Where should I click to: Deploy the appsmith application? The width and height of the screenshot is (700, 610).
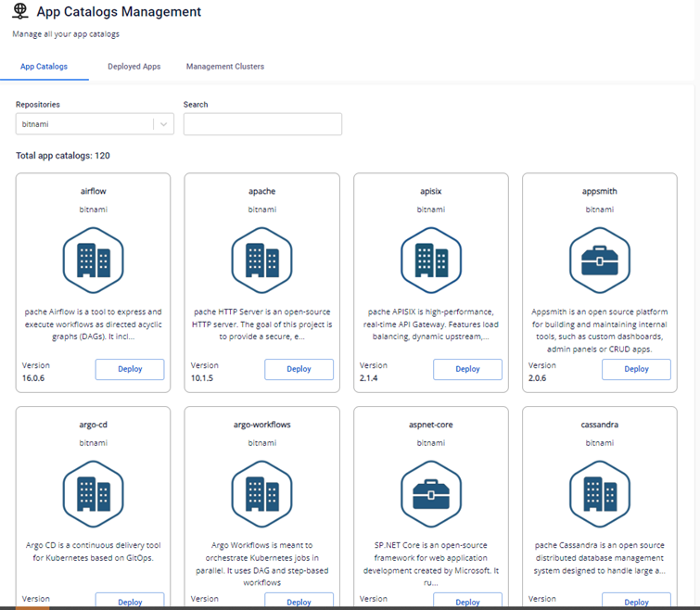point(636,369)
